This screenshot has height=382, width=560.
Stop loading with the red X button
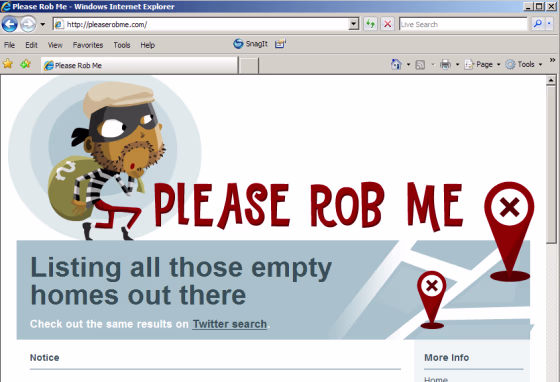click(x=387, y=24)
